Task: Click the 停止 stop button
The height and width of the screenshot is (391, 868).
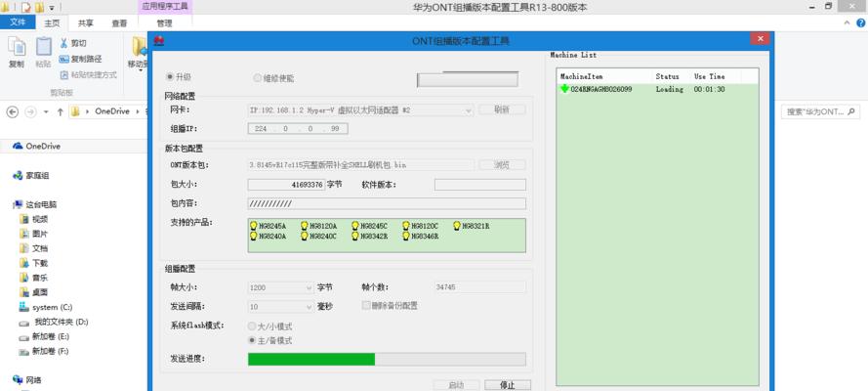Action: (508, 385)
